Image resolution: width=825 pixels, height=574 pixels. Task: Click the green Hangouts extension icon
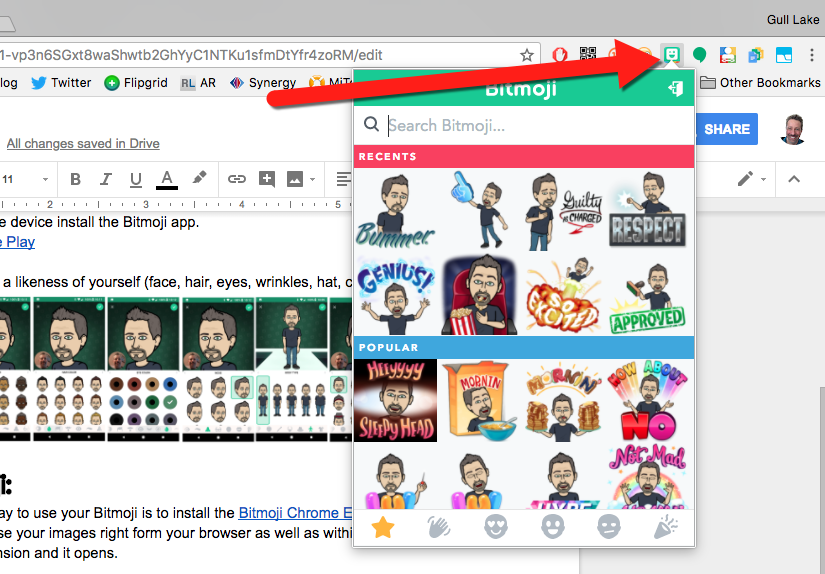pos(699,55)
